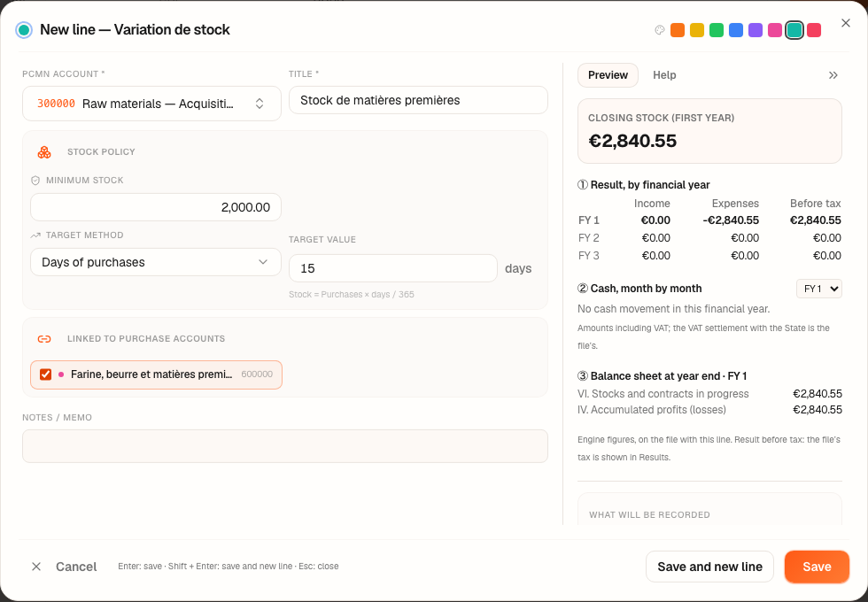Image resolution: width=868 pixels, height=602 pixels.
Task: Uncheck Farine, beurre et matières premières account
Action: click(x=45, y=374)
